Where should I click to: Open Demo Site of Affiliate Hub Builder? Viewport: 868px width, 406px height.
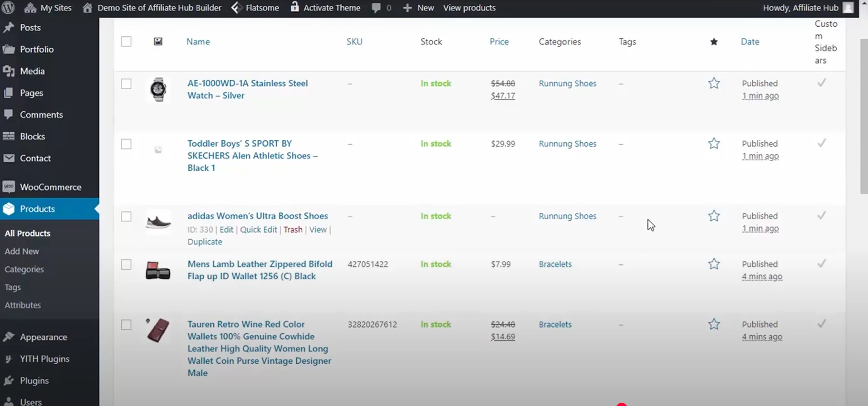click(x=152, y=8)
